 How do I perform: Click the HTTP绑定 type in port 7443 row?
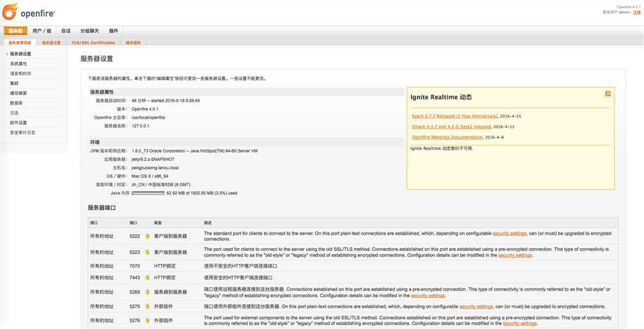[x=165, y=278]
